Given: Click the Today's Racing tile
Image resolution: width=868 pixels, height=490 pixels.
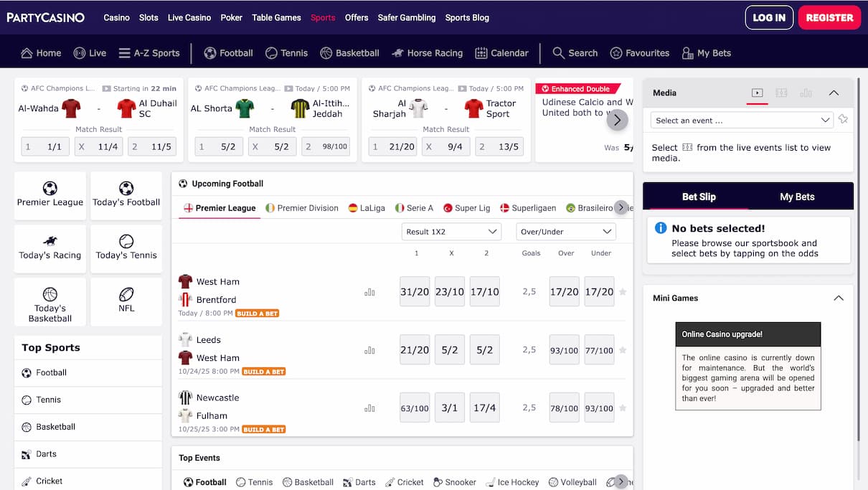Looking at the screenshot, I should (50, 248).
